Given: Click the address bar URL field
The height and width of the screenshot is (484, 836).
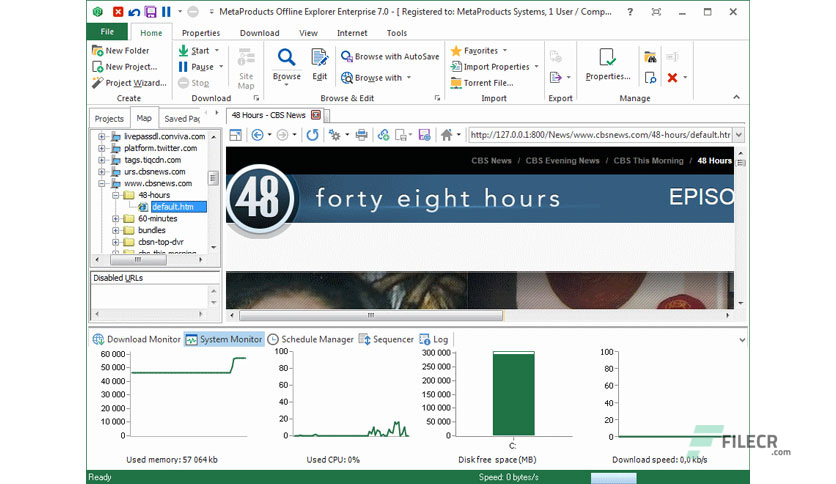Looking at the screenshot, I should pyautogui.click(x=600, y=135).
